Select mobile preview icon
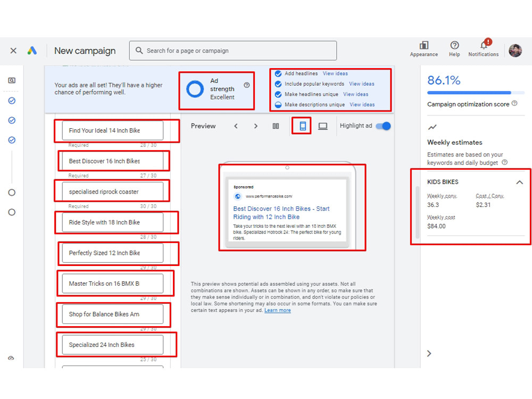 click(303, 126)
